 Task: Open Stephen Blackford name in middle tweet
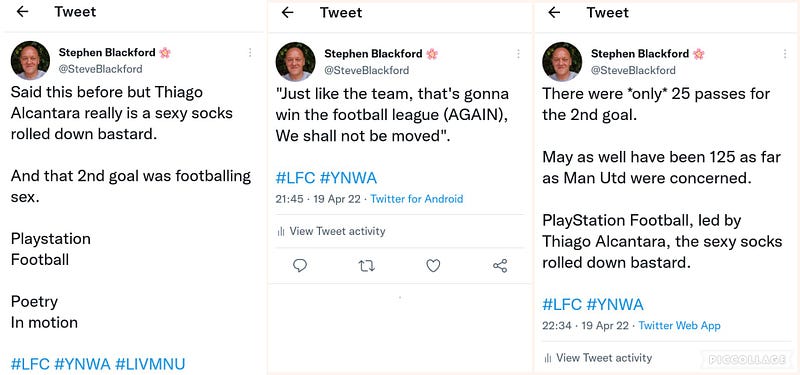tap(373, 54)
